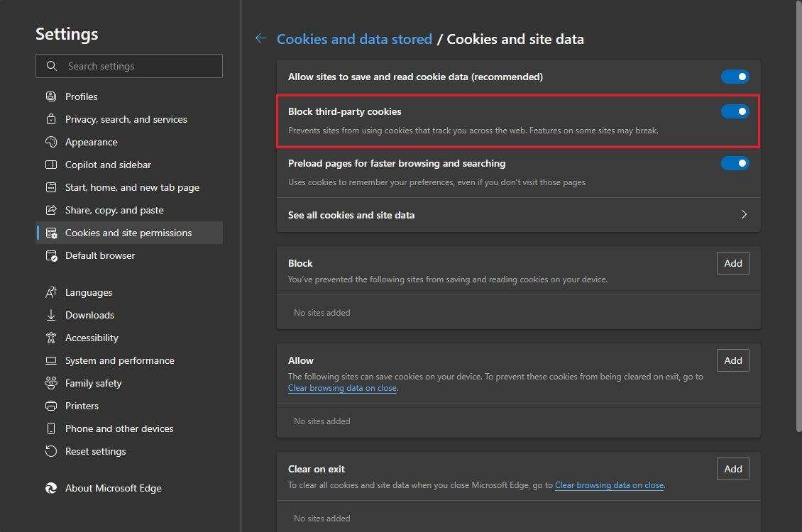Select the Downloads settings icon
802x532 pixels.
(52, 315)
